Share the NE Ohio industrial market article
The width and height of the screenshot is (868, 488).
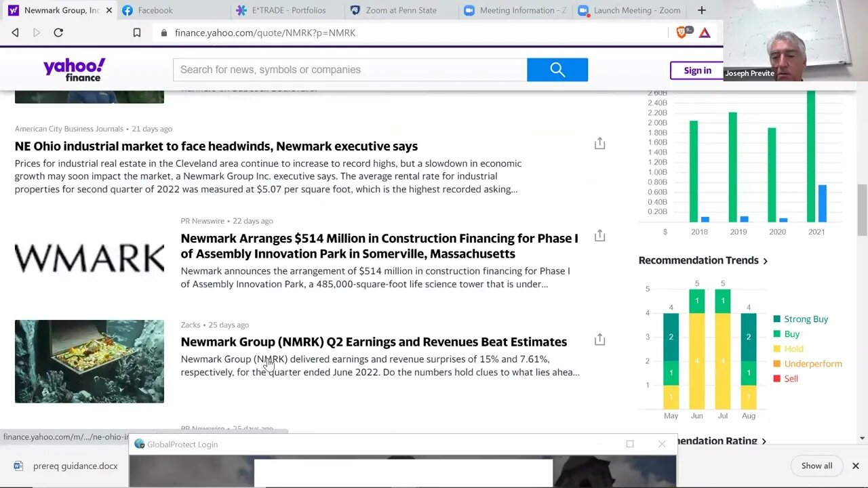pos(599,143)
